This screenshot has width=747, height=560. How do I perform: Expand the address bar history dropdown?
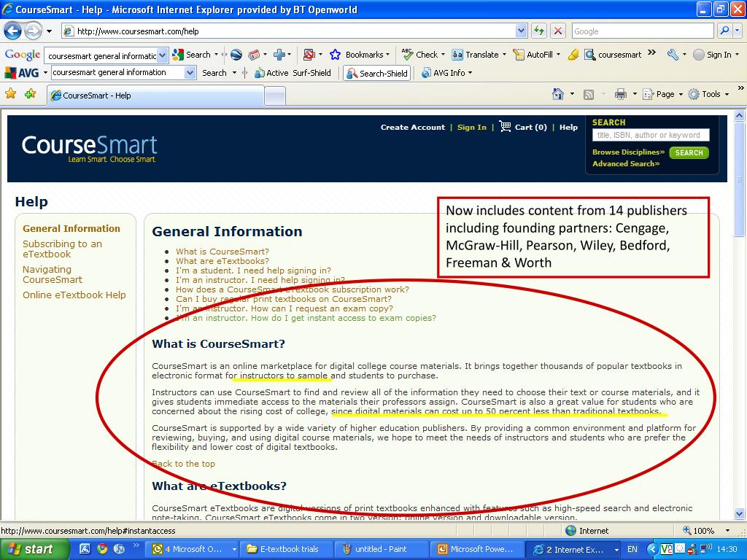(x=521, y=31)
